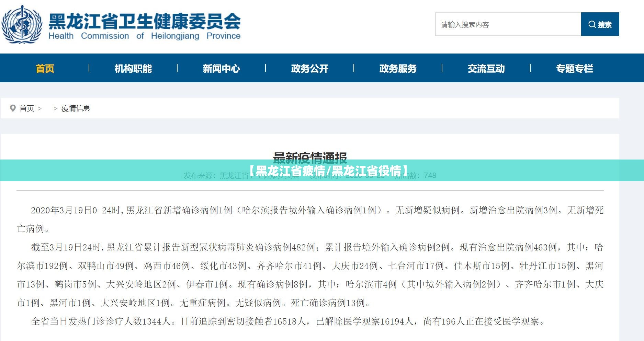This screenshot has width=644, height=341.
Task: Click the 首页 breadcrumb link
Action: (x=27, y=108)
